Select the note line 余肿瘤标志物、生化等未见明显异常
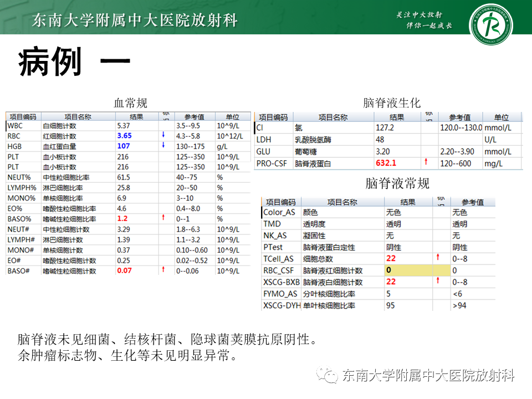Image resolution: width=532 pixels, height=399 pixels. (127, 355)
